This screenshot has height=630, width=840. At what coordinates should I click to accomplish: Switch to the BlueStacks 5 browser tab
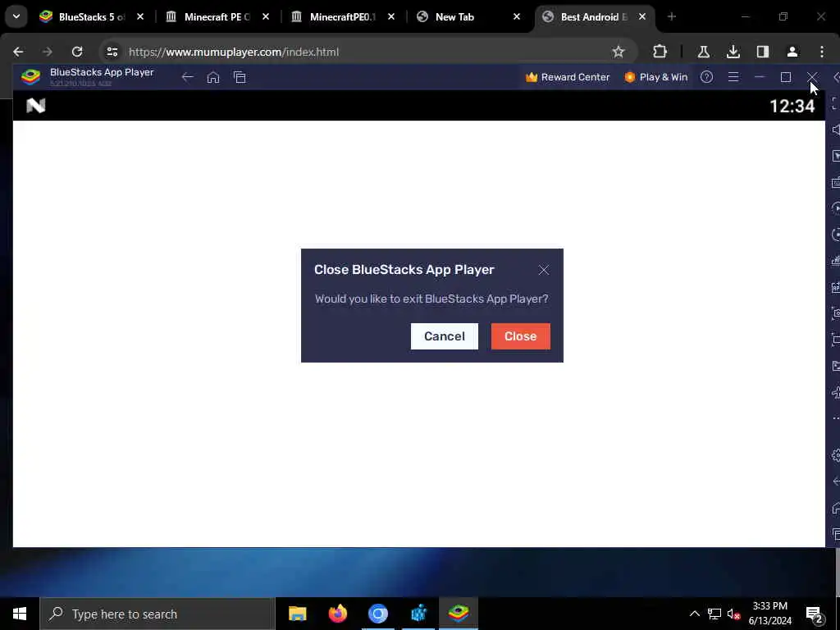tap(84, 16)
